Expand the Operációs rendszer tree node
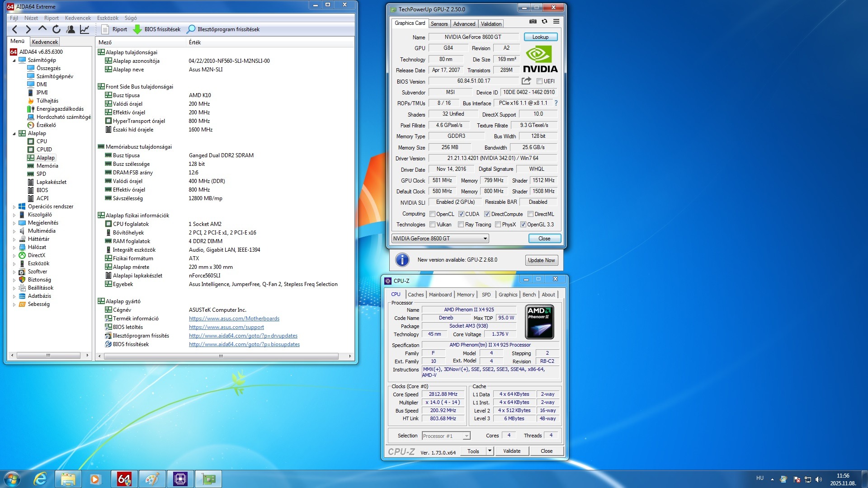This screenshot has width=868, height=488. (14, 207)
